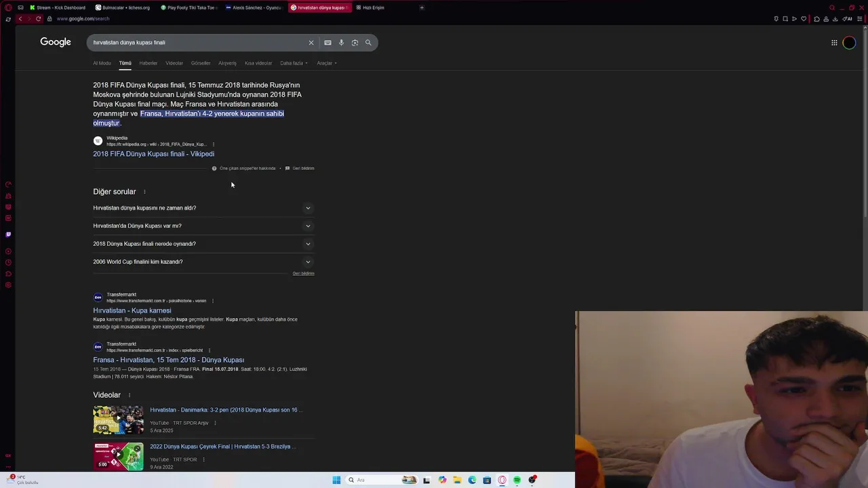
Task: Open more options beside Diğer sorular heading
Action: tap(144, 192)
